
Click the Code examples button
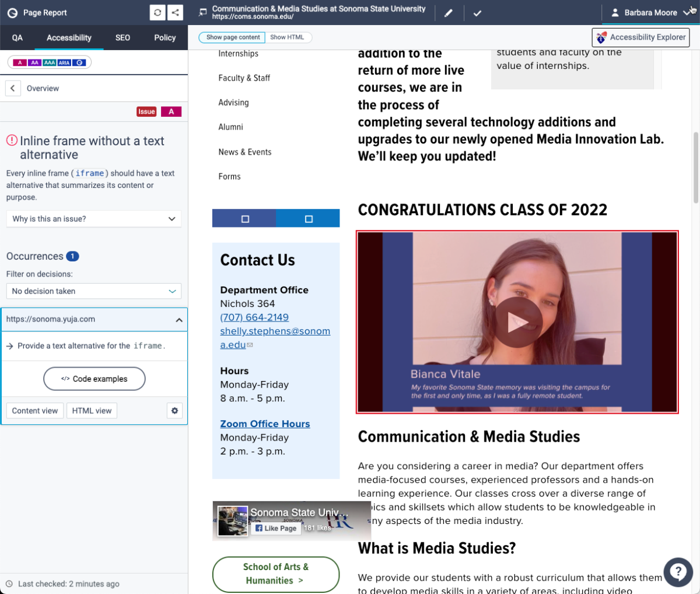pyautogui.click(x=94, y=379)
